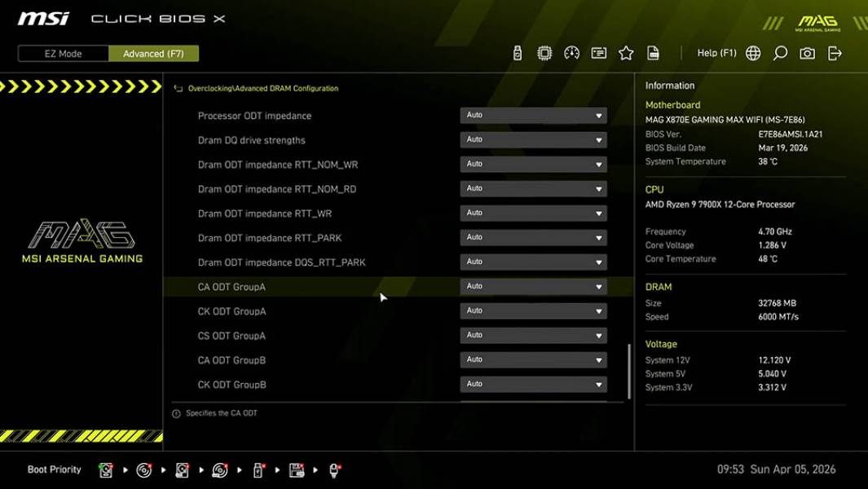Switch to EZ Mode tab
868x489 pixels.
[x=62, y=53]
